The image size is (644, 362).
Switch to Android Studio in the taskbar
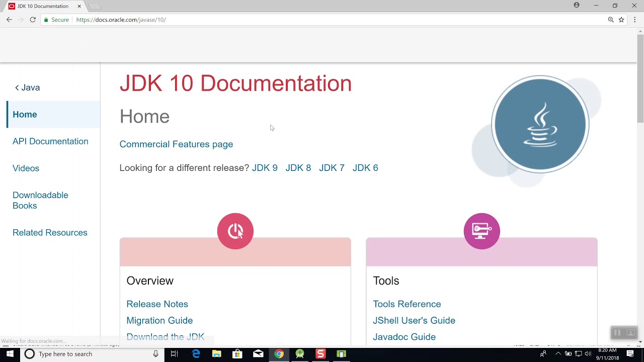(300, 354)
